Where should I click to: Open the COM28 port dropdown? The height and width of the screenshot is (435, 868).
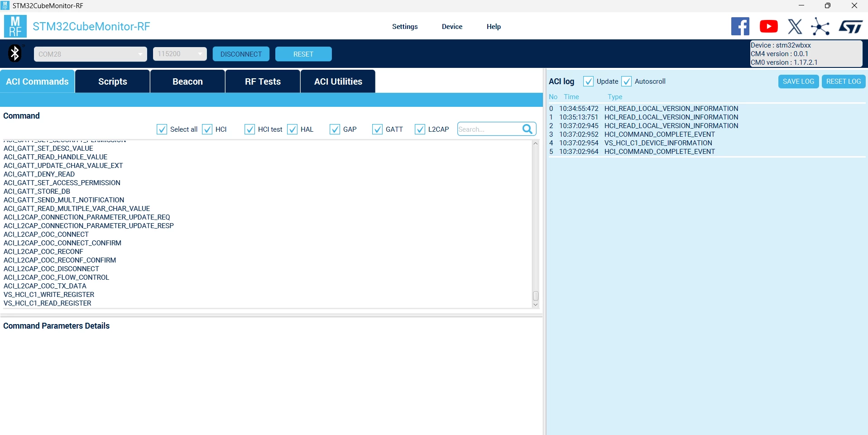click(x=90, y=54)
